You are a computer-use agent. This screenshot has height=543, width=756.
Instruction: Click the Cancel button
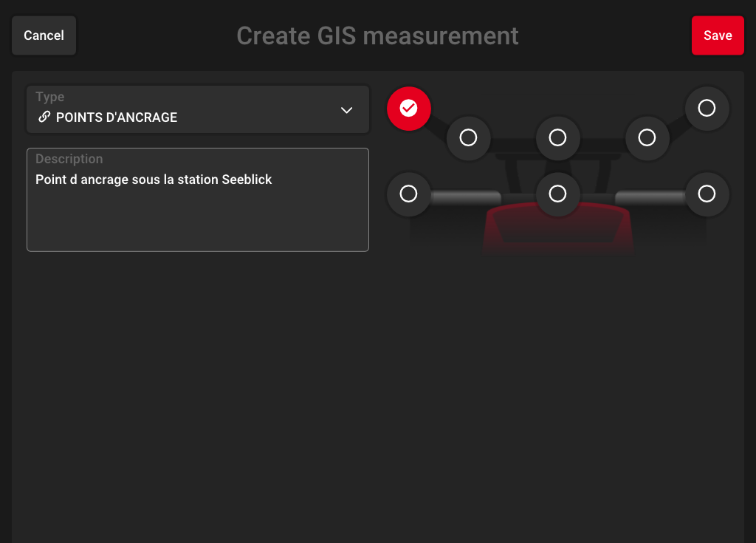[x=44, y=35]
